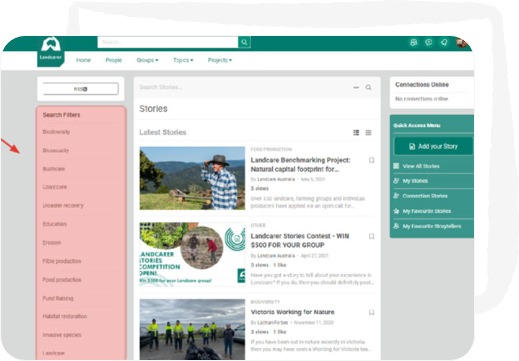Switch Latest Stories to list view

click(x=356, y=133)
